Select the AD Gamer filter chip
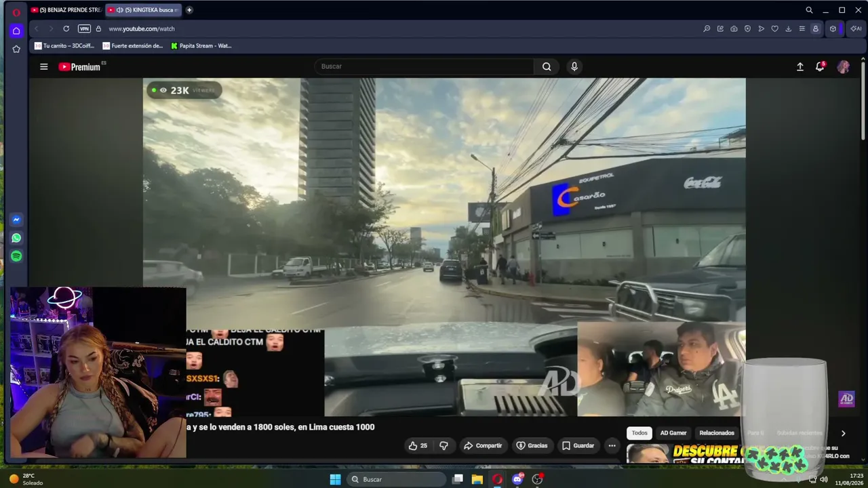Screen dimensions: 868x488 673,432
